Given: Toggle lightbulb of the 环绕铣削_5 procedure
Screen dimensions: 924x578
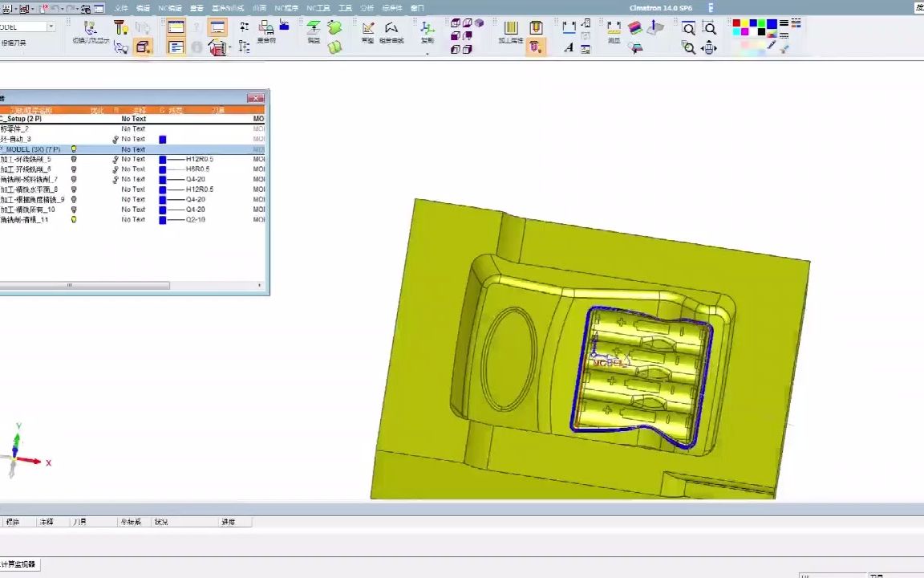Looking at the screenshot, I should click(74, 159).
